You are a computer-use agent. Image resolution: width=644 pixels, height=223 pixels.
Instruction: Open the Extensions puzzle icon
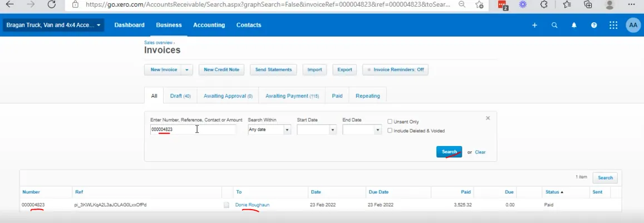pos(544,4)
